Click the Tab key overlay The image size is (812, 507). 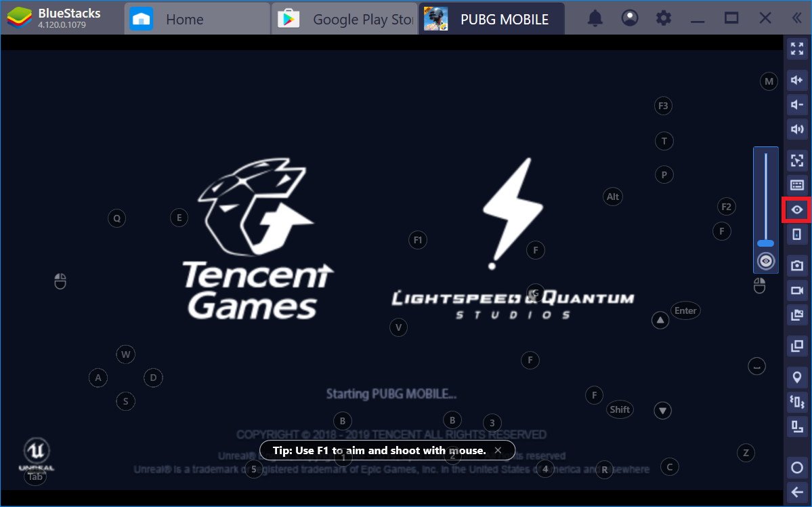pyautogui.click(x=35, y=476)
